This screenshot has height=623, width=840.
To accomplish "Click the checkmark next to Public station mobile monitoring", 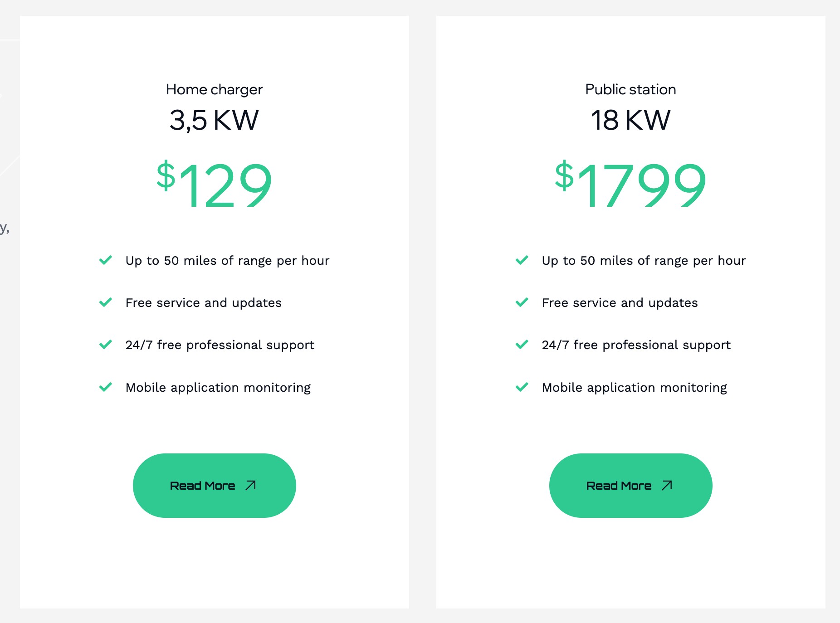I will coord(522,387).
